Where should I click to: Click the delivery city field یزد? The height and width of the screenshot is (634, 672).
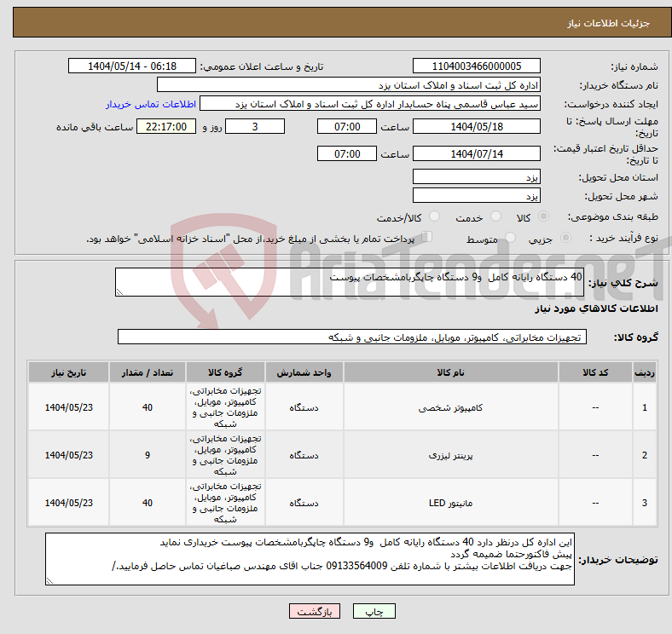476,196
